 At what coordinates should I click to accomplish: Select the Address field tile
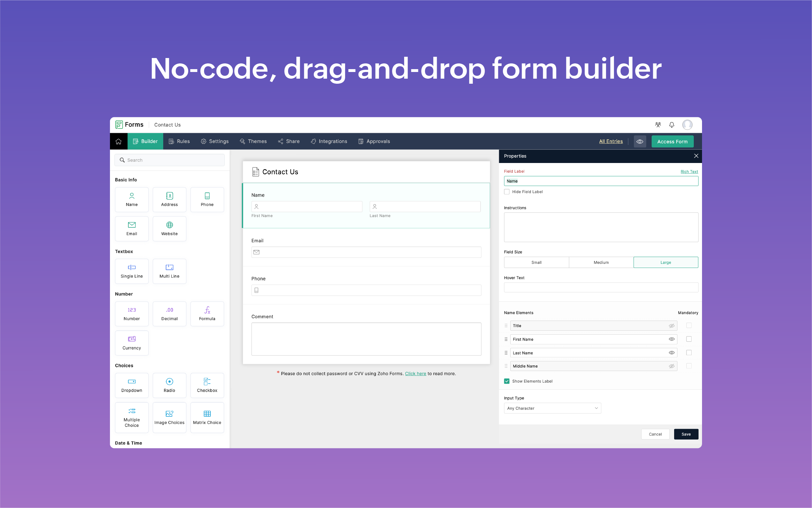(x=169, y=199)
